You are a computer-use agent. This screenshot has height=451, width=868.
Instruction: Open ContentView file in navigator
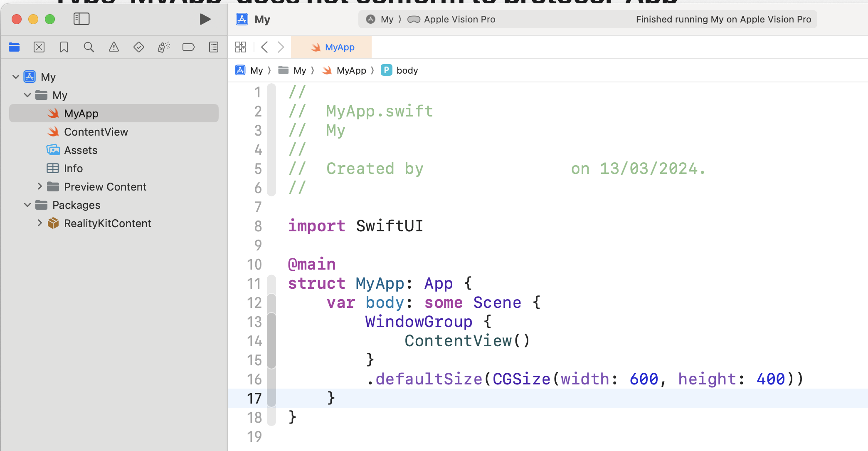tap(96, 132)
